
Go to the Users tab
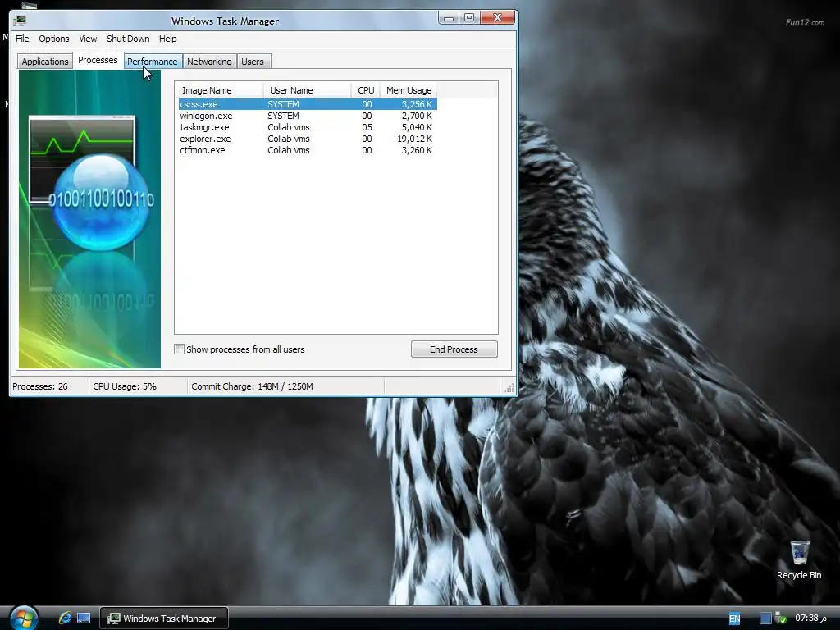point(253,62)
